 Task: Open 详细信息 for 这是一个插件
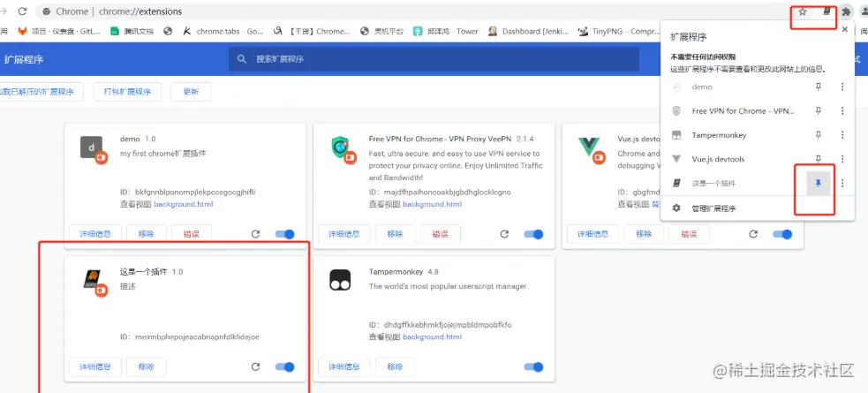[95, 367]
